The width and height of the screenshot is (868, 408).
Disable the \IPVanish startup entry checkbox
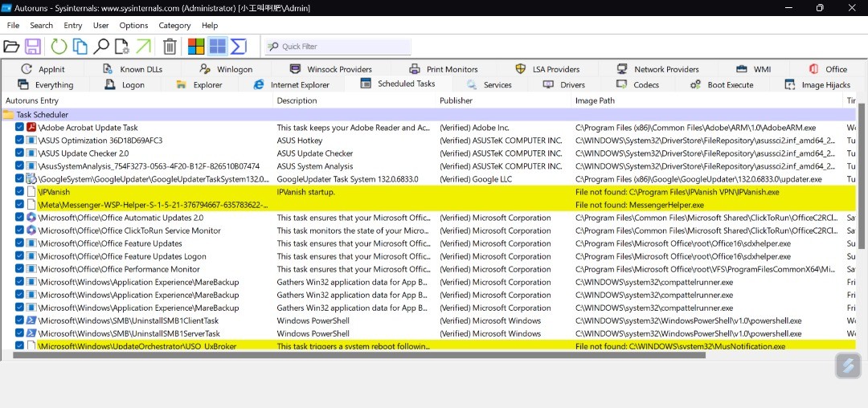click(x=20, y=192)
